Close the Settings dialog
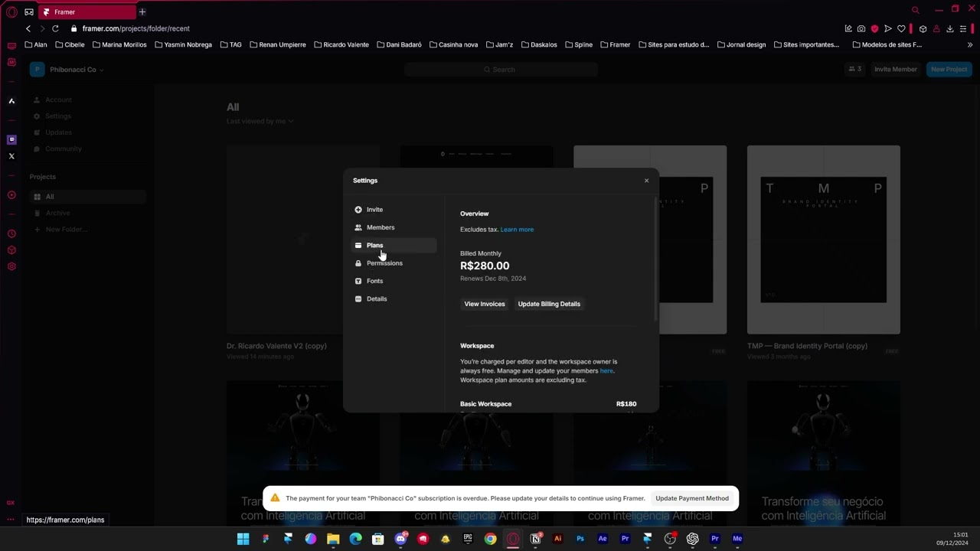Viewport: 980px width, 551px height. pos(646,181)
